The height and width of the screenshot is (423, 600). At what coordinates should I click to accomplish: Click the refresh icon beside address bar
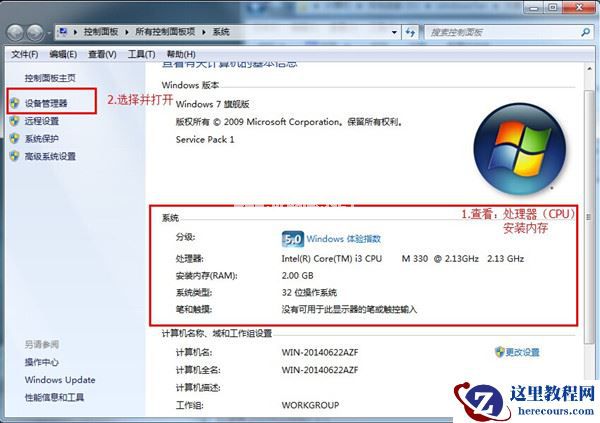(411, 32)
